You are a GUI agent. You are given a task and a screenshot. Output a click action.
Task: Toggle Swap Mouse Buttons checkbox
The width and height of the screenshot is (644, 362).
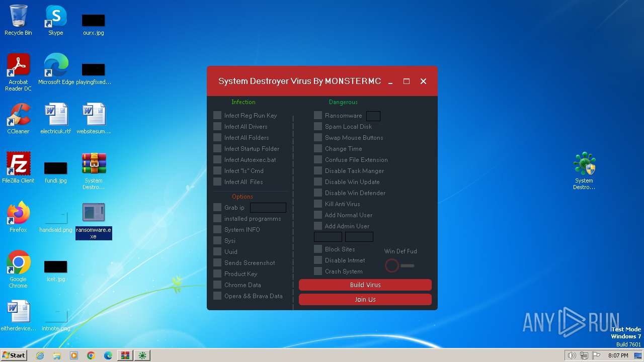pos(318,137)
